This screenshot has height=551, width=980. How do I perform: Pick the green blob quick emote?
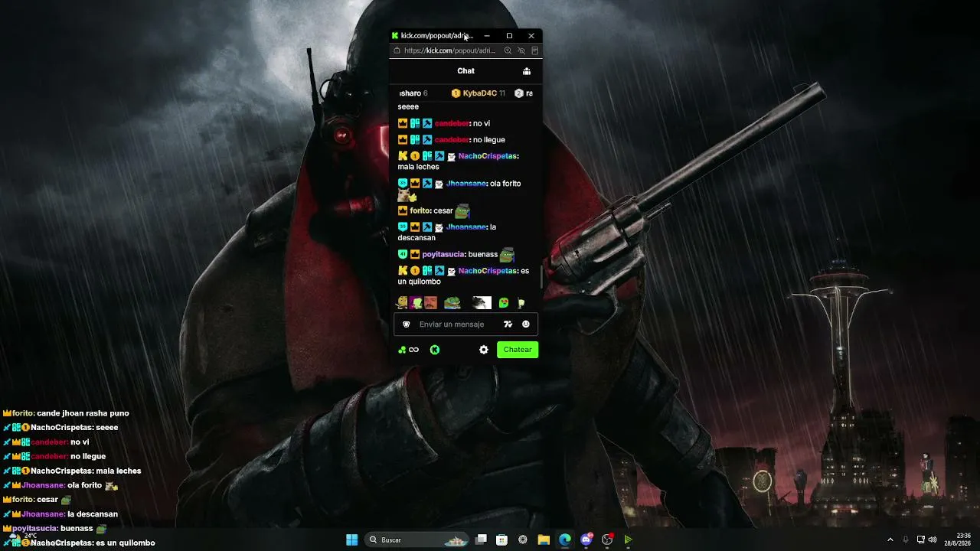504,303
